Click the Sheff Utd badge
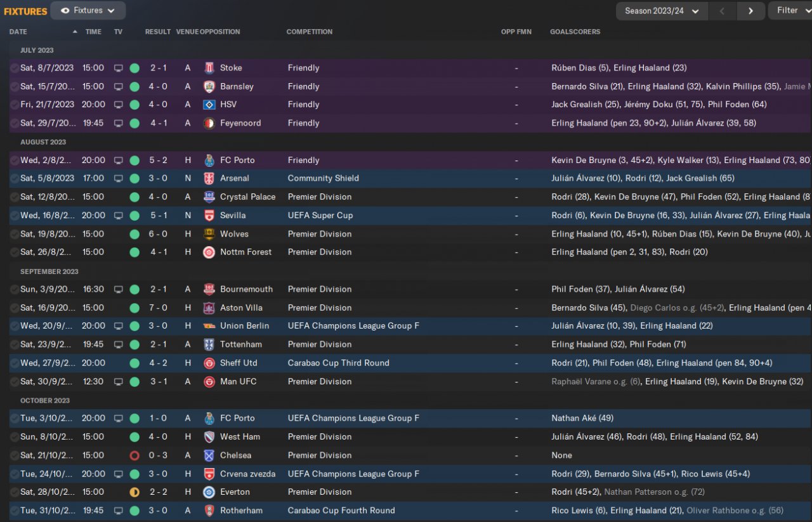The height and width of the screenshot is (522, 812). (209, 363)
